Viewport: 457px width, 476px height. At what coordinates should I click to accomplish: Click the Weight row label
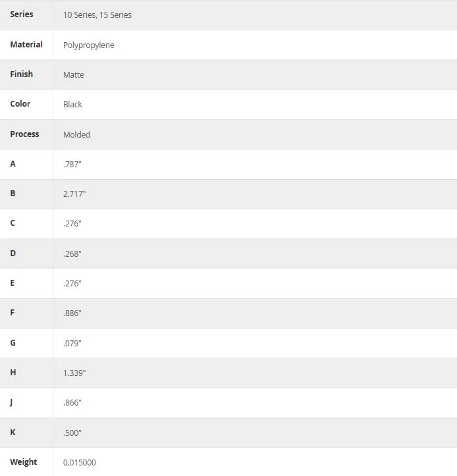pos(24,462)
